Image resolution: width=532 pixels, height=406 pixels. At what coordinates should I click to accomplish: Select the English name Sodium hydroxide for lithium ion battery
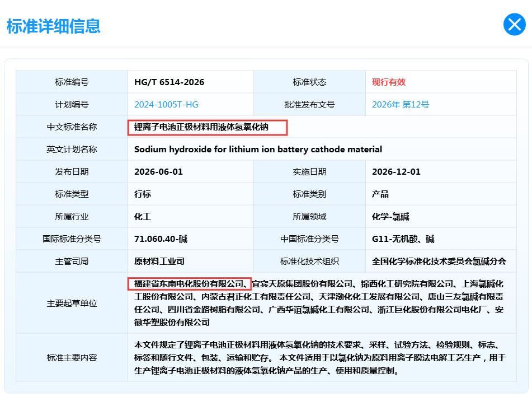tap(222, 150)
